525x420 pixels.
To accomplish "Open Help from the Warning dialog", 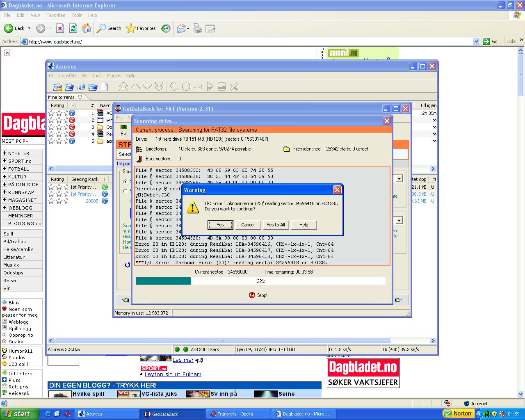I will coord(304,225).
